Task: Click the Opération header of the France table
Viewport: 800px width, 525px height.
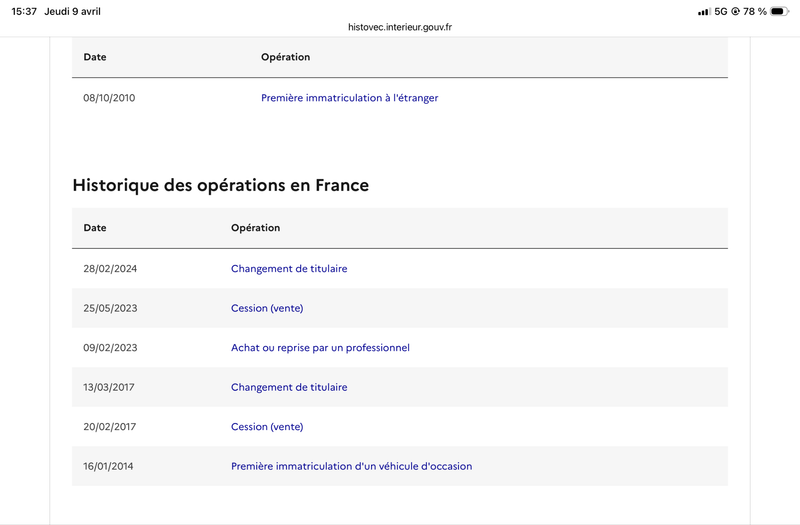Action: coord(255,228)
